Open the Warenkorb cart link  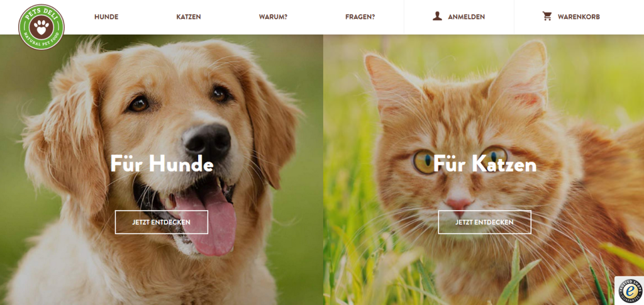[x=579, y=17]
